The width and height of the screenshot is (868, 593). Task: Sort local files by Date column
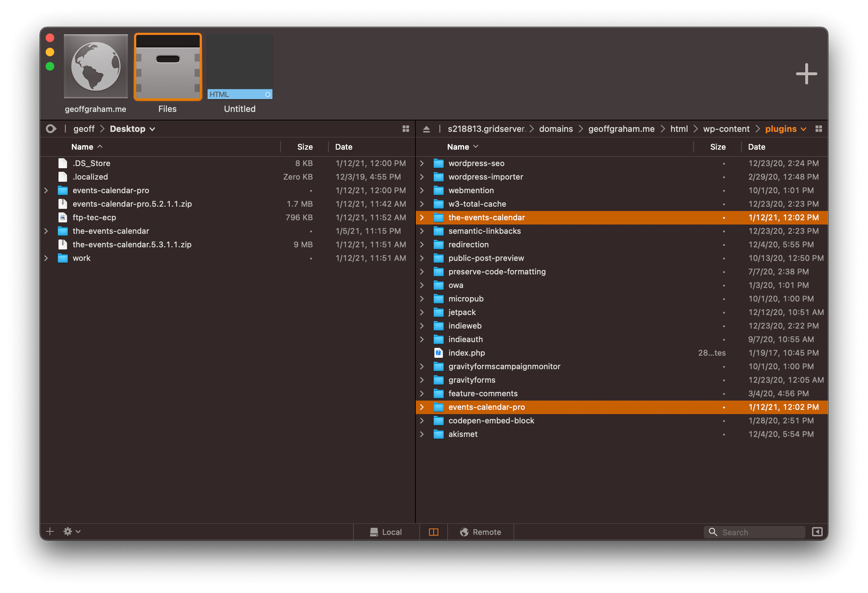pyautogui.click(x=344, y=147)
